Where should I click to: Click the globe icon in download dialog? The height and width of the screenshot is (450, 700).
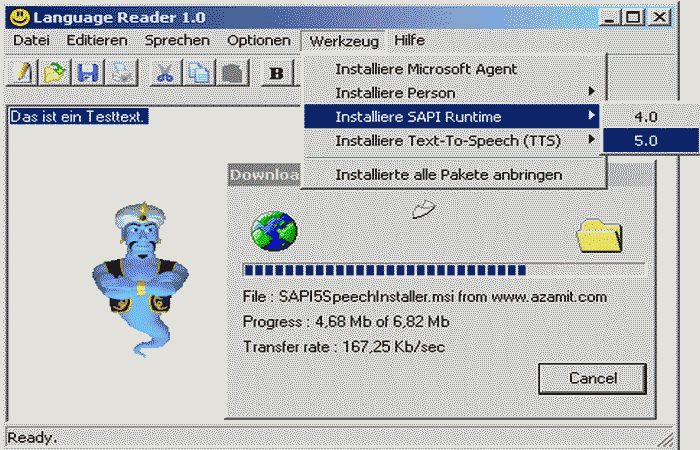pos(274,231)
